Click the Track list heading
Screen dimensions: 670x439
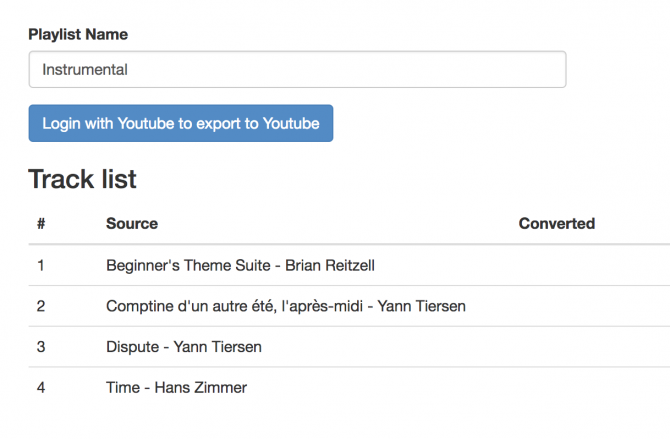pos(82,179)
